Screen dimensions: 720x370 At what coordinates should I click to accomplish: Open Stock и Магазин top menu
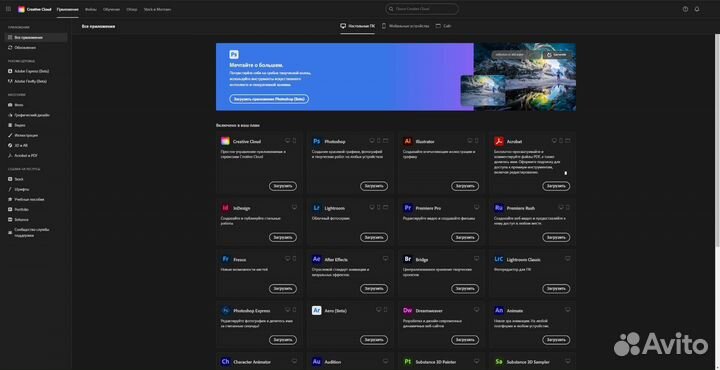point(158,9)
